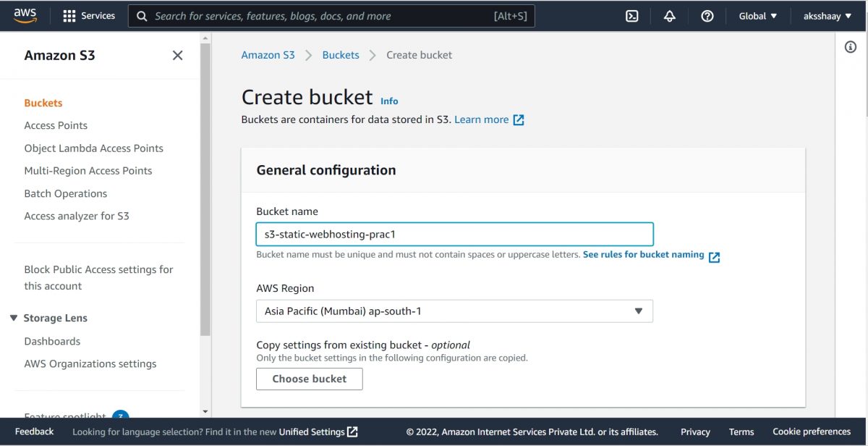Select Buckets in the breadcrumb
The image size is (868, 446).
coord(341,54)
